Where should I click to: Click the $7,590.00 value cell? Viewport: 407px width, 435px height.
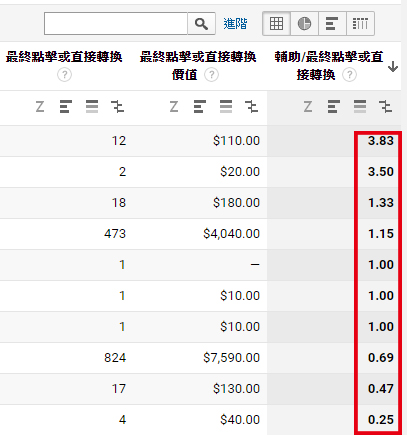[x=231, y=358]
